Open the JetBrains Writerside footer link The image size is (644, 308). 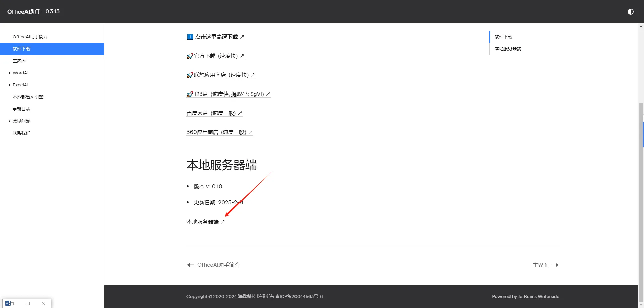[538, 297]
